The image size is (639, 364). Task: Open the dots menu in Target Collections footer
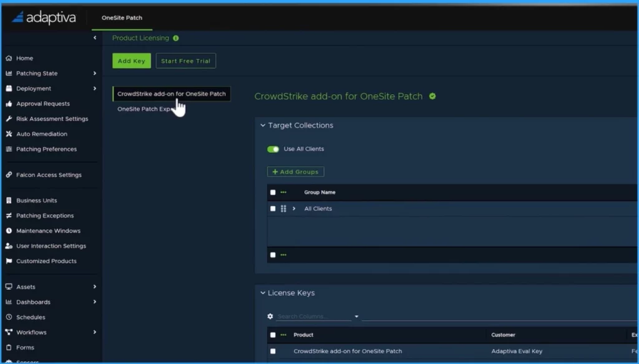coord(283,255)
